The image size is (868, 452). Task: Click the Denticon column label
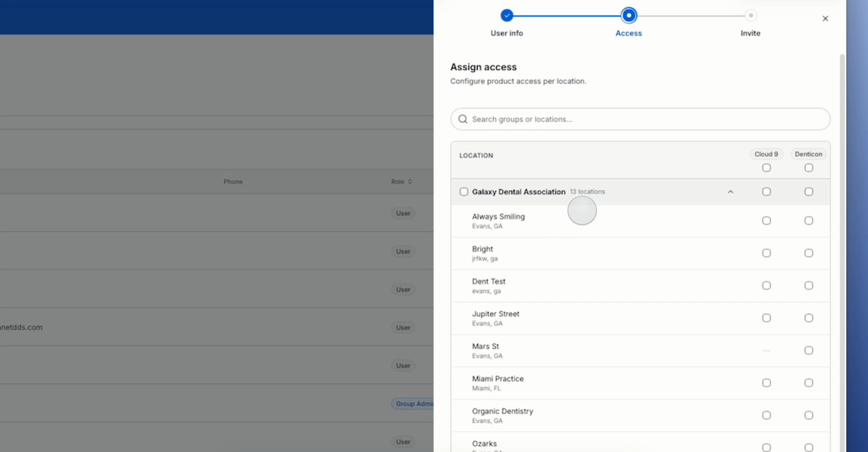[x=808, y=154]
